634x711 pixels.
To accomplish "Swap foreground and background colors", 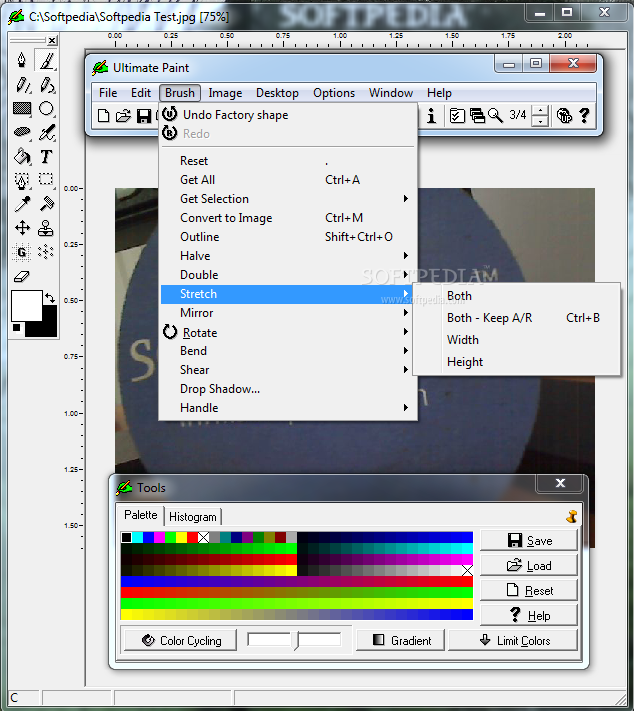I will (49, 297).
